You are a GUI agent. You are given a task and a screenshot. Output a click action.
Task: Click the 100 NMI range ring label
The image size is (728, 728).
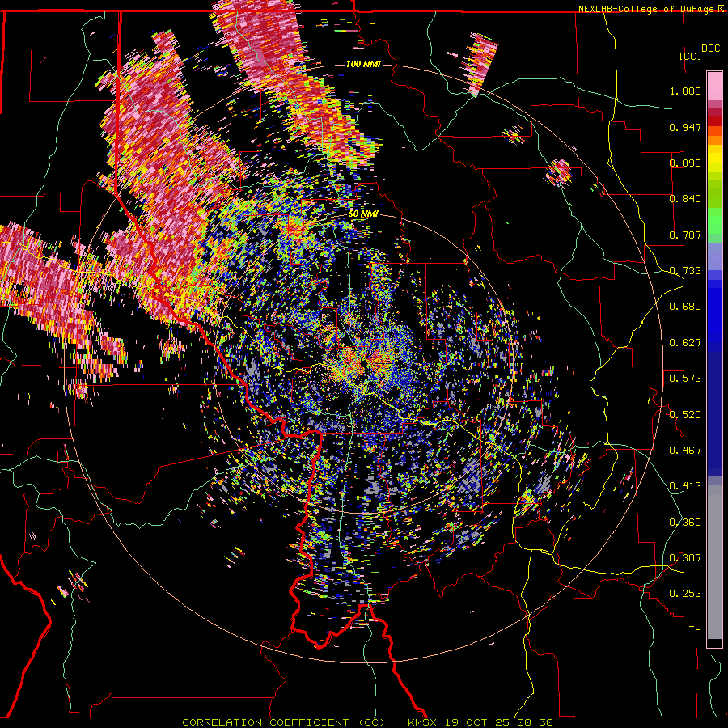pos(363,64)
